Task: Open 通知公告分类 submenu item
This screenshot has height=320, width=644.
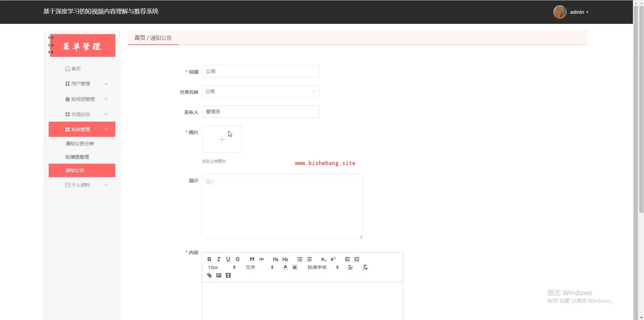Action: tap(80, 144)
